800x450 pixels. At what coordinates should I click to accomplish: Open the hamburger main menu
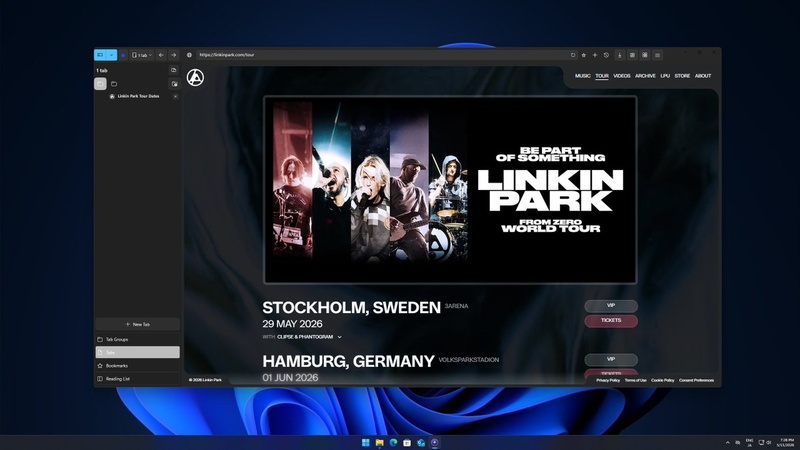[x=658, y=55]
